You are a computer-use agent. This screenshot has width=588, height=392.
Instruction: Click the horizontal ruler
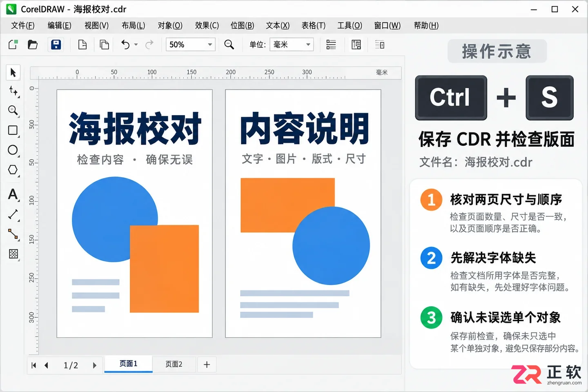tap(216, 73)
